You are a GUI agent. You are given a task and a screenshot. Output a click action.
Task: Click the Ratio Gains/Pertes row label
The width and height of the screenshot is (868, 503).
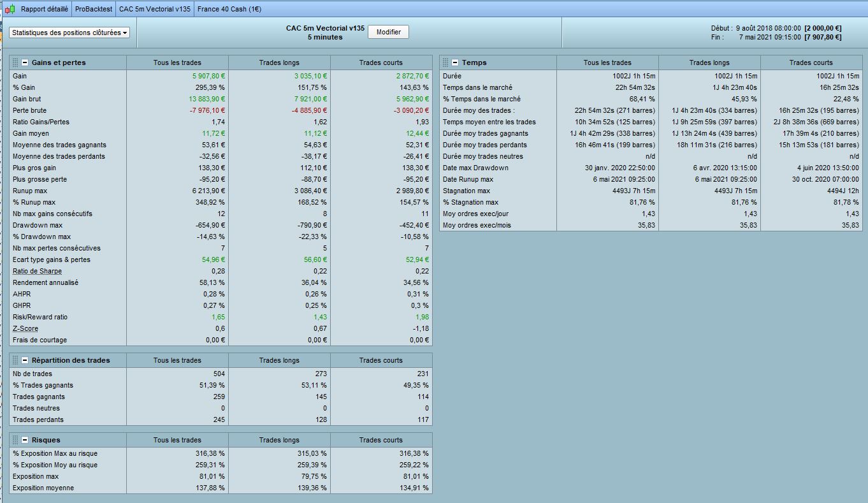41,122
